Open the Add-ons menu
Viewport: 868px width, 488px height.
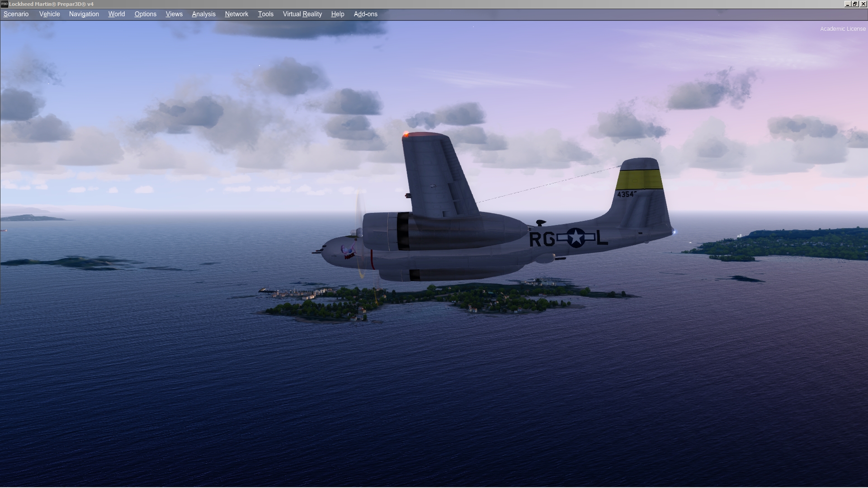(365, 14)
